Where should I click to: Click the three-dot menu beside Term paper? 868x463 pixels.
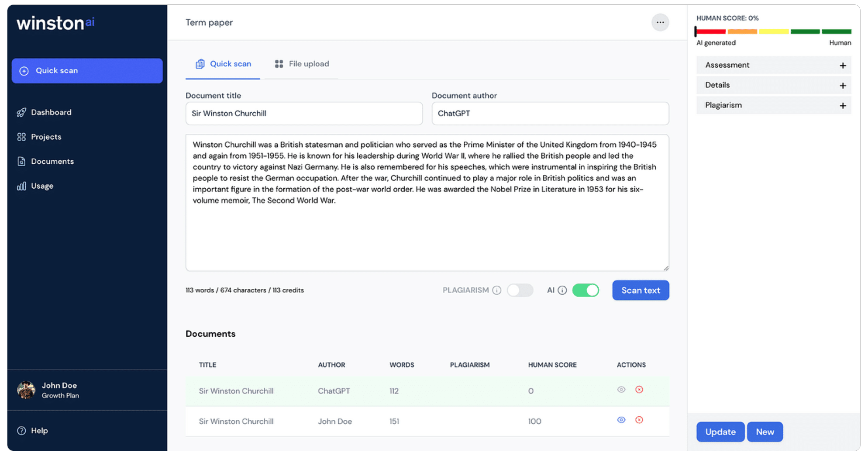coord(660,22)
